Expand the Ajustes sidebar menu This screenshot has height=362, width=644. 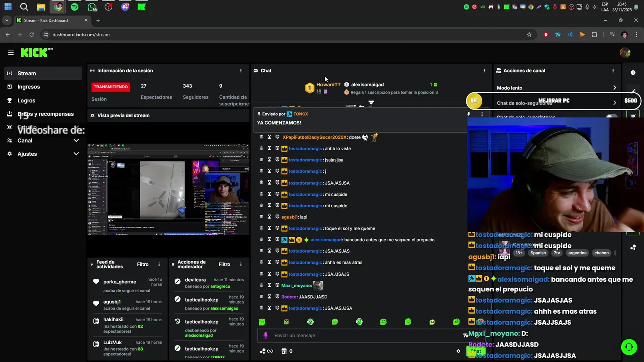pos(42,154)
